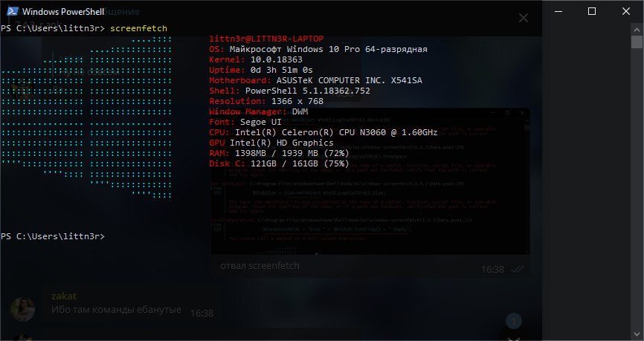Click the Motherboard ASUSTeK X541SA line

pyautogui.click(x=316, y=80)
